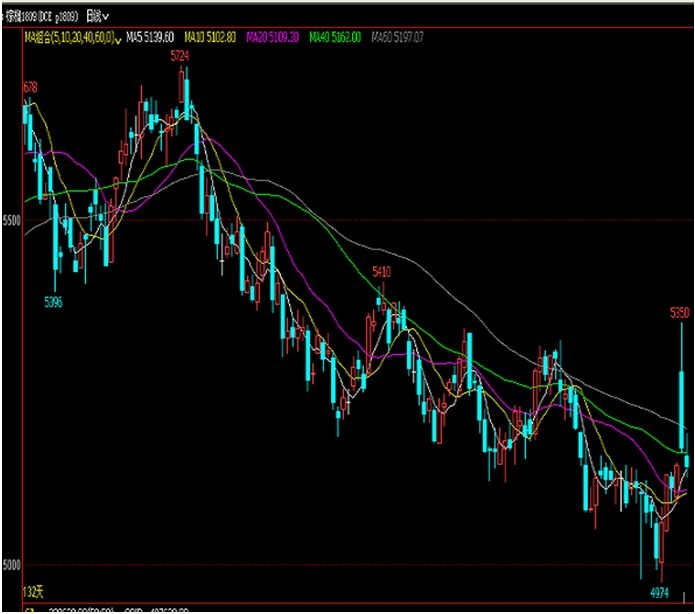Viewport: 695px width, 614px height.
Task: Click the 5410 peak price label
Action: click(381, 271)
